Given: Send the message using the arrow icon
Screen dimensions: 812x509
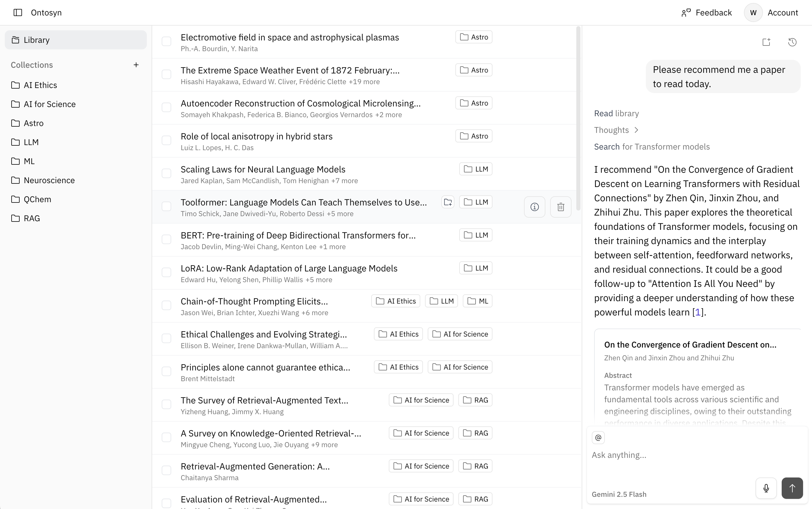Looking at the screenshot, I should click(792, 488).
